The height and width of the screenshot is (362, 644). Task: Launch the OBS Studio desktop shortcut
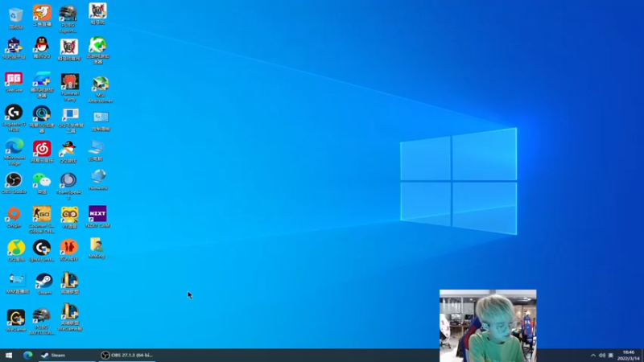coord(14,183)
